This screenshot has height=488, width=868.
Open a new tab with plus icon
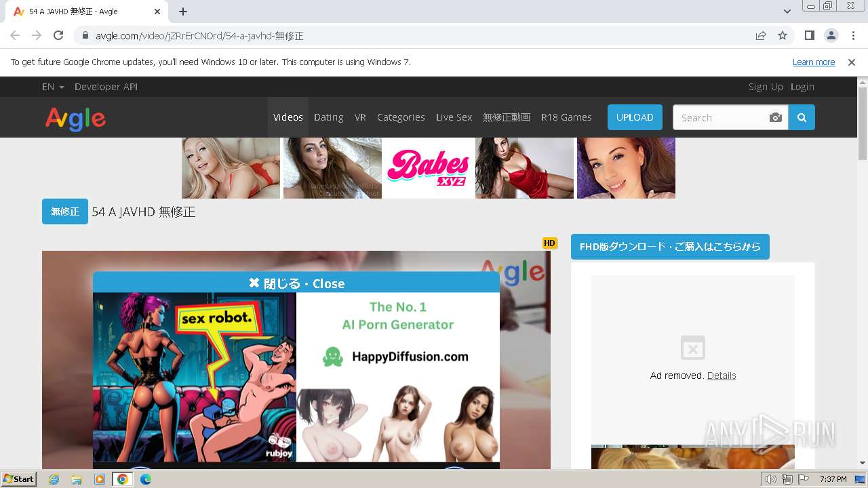[x=183, y=12]
